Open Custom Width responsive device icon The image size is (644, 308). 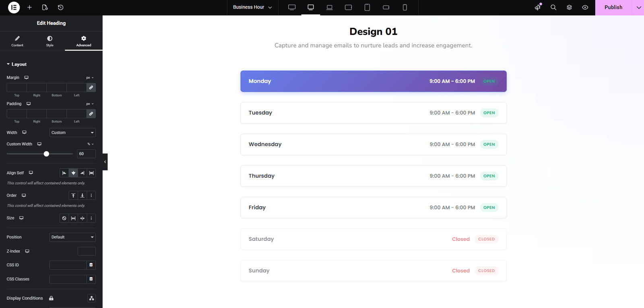point(39,144)
